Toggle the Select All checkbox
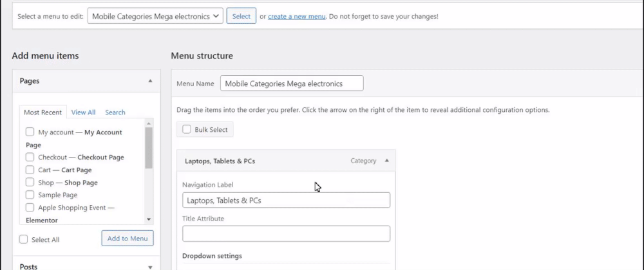 pyautogui.click(x=24, y=239)
